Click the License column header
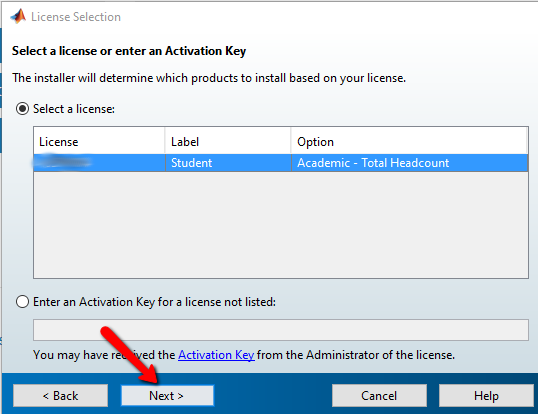 pyautogui.click(x=99, y=141)
